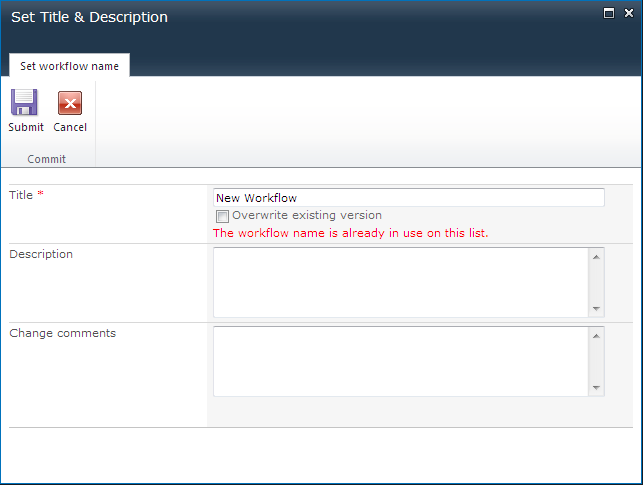Click the Change comments scrollbar up arrow

tap(596, 336)
